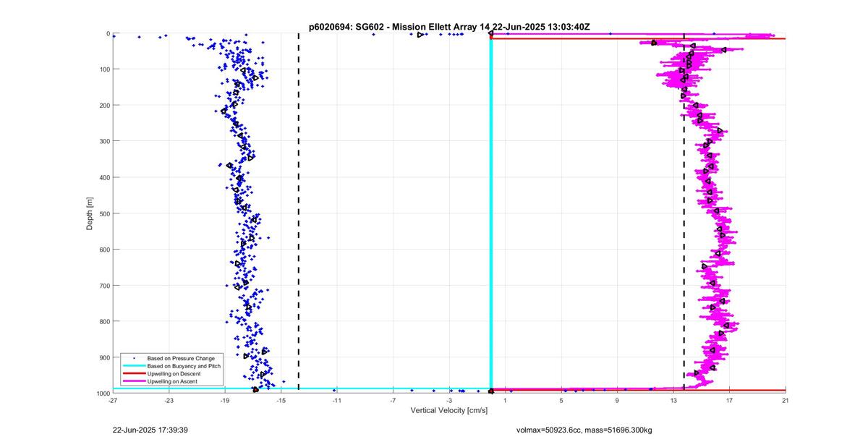The height and width of the screenshot is (442, 868).
Task: Click the timestamp '22-Jun-2025 17:39:39' footer text
Action: click(x=150, y=430)
